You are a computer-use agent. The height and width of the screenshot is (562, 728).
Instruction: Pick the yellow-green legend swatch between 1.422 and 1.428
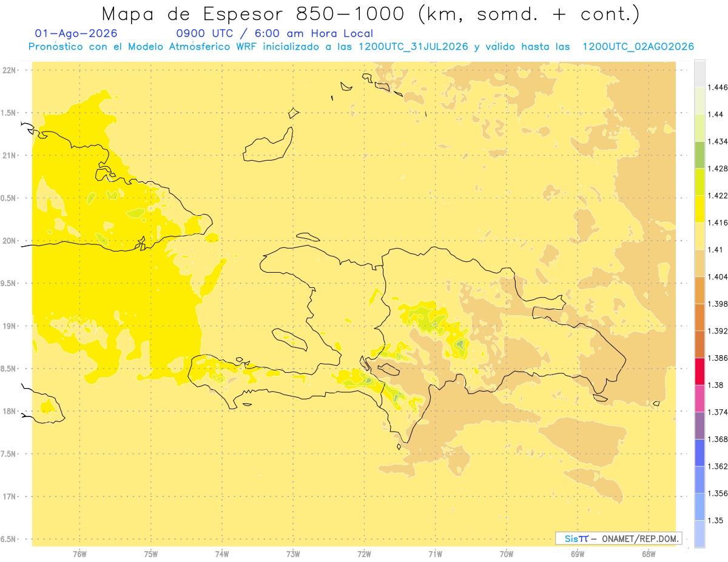(699, 182)
